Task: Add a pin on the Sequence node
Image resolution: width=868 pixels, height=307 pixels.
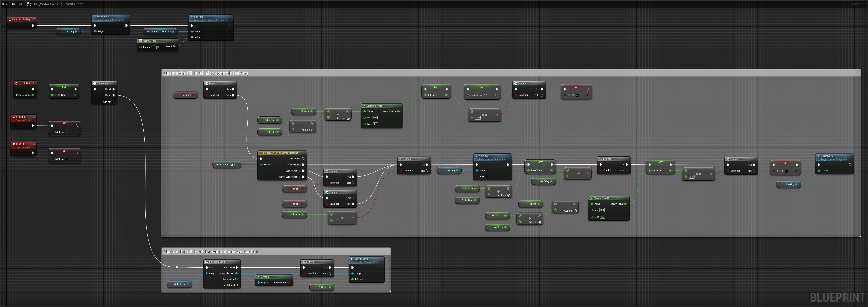Action: 109,102
